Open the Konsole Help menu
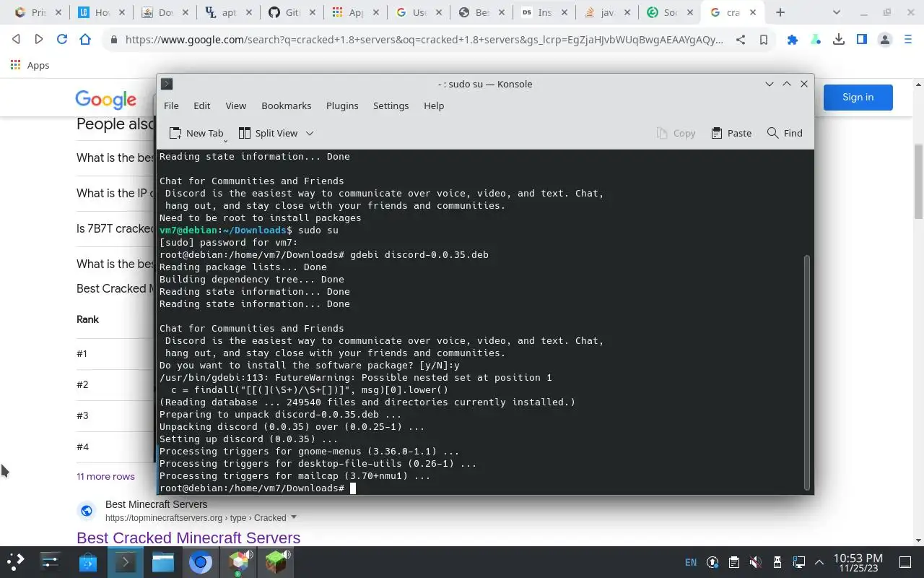Screen dimensions: 924x578 (434, 105)
